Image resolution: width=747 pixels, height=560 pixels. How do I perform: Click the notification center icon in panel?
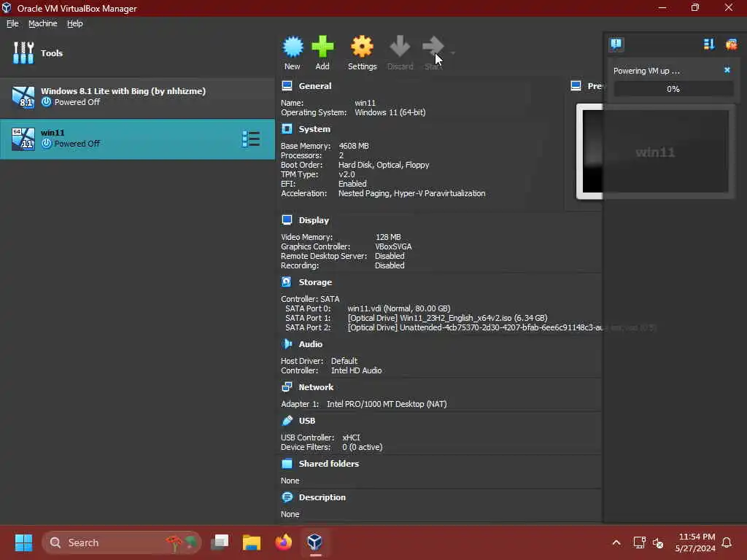click(x=616, y=44)
